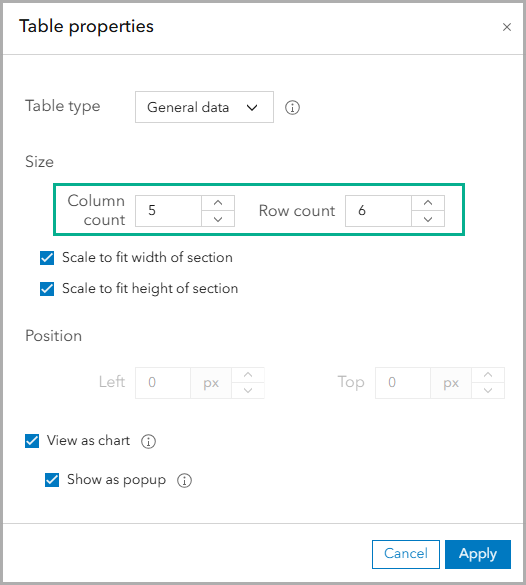Open the Table type info icon
The width and height of the screenshot is (526, 585).
tap(292, 108)
